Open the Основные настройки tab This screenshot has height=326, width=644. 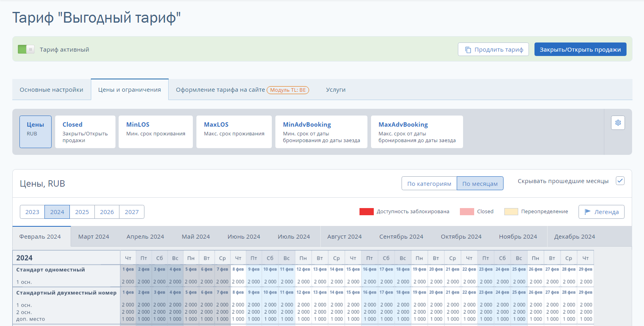point(52,90)
